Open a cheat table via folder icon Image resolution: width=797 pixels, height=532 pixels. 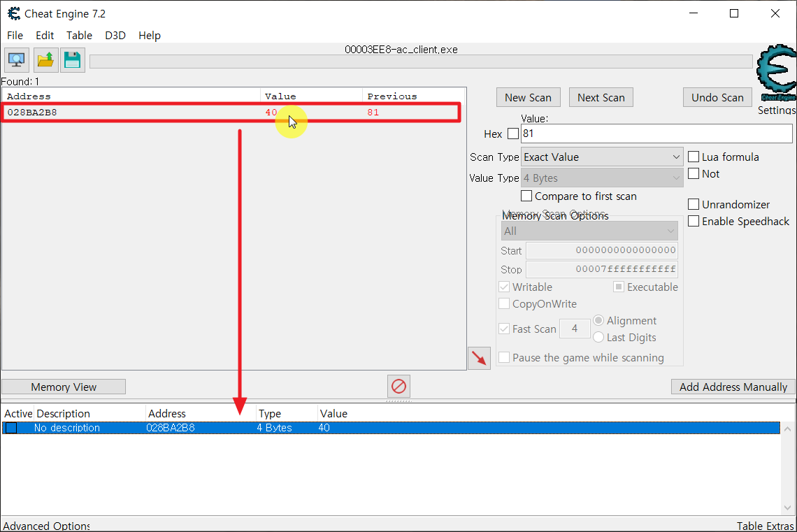coord(45,60)
